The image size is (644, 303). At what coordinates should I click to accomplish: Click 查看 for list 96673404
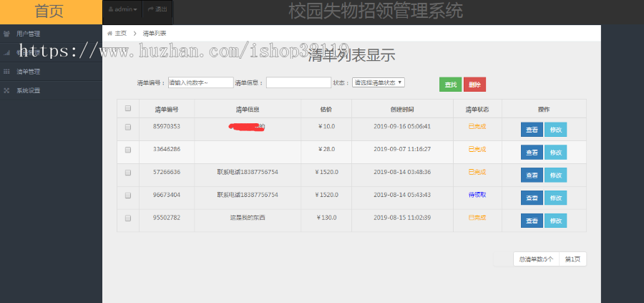[x=532, y=198]
